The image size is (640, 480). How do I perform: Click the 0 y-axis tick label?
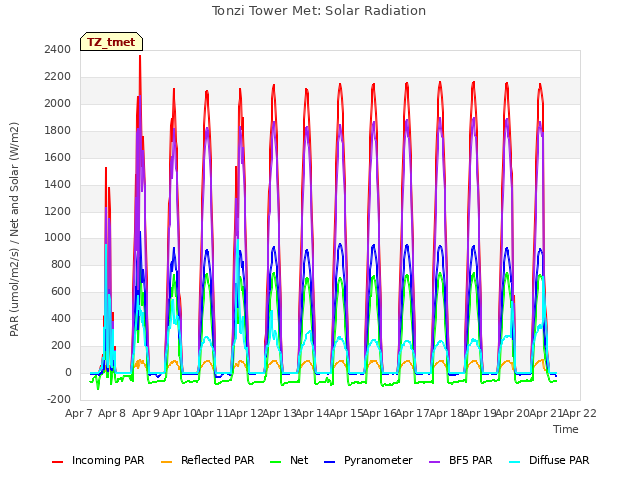pyautogui.click(x=68, y=372)
